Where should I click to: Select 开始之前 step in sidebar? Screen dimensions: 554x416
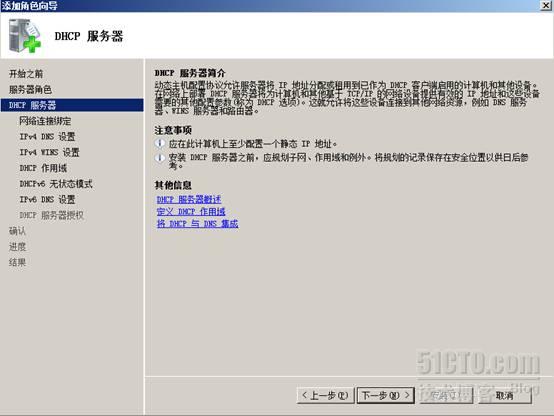pos(26,74)
